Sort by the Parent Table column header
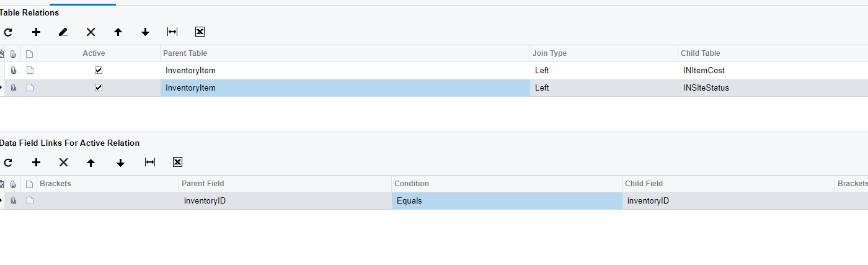 [345, 53]
